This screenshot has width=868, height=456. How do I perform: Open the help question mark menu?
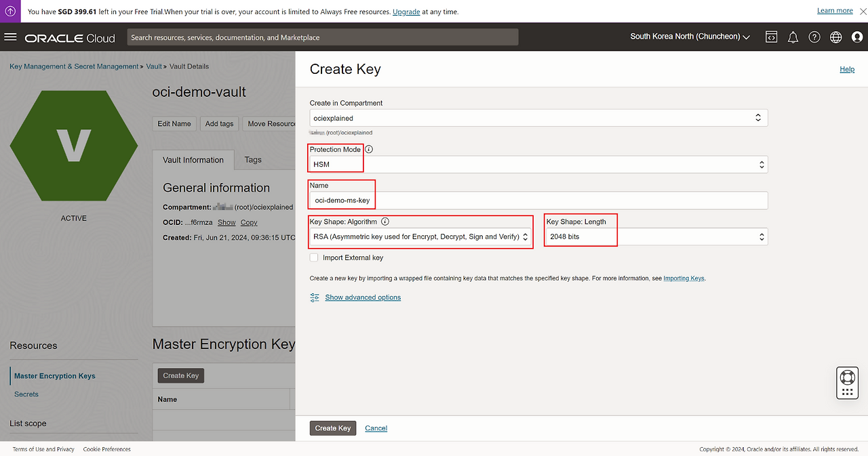click(x=814, y=37)
